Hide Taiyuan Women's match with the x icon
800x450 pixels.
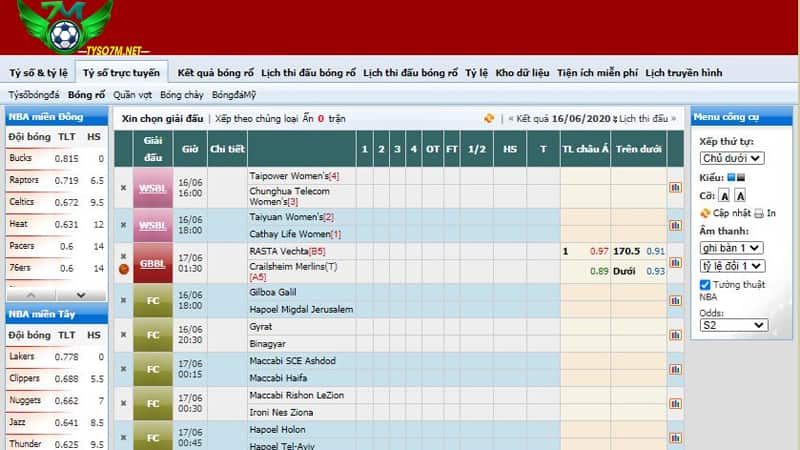[123, 225]
